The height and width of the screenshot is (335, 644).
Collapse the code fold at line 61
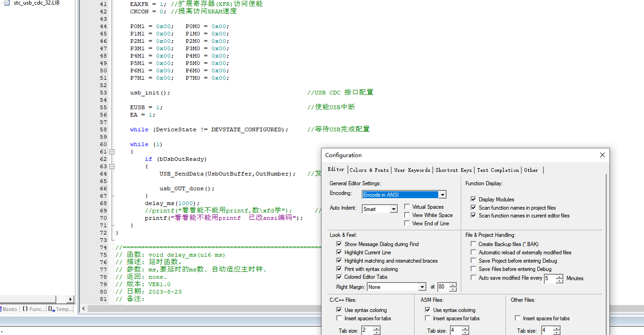pyautogui.click(x=112, y=152)
